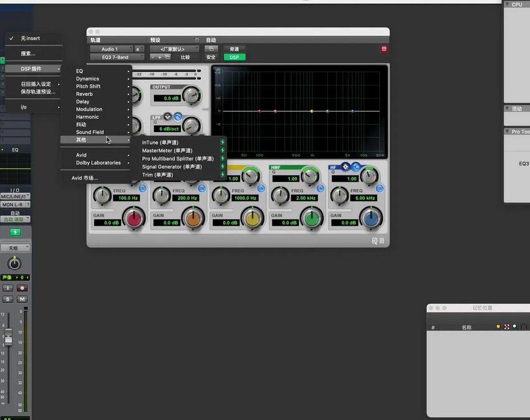Click the channel pan knob
Screen dimensions: 530x420
(14, 264)
